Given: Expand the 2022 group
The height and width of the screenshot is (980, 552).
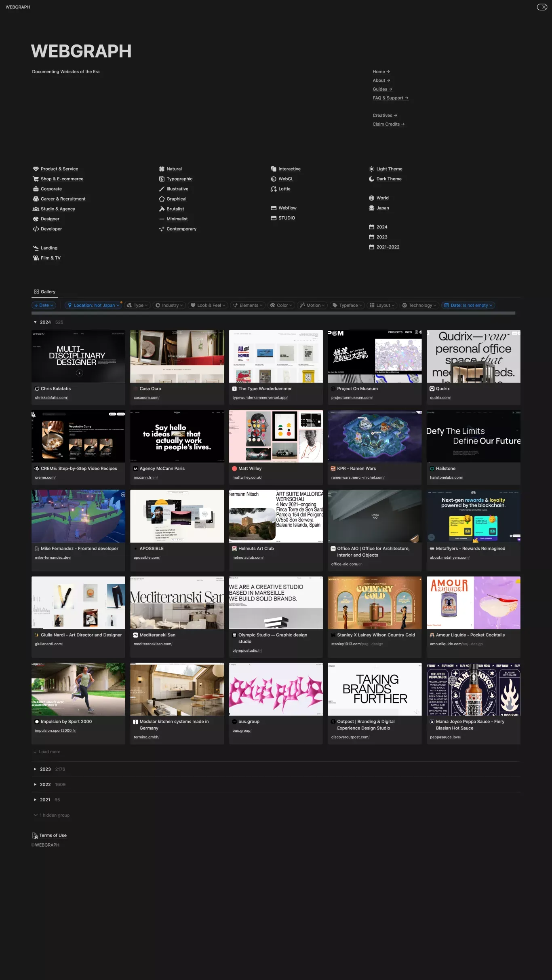Looking at the screenshot, I should [x=35, y=785].
